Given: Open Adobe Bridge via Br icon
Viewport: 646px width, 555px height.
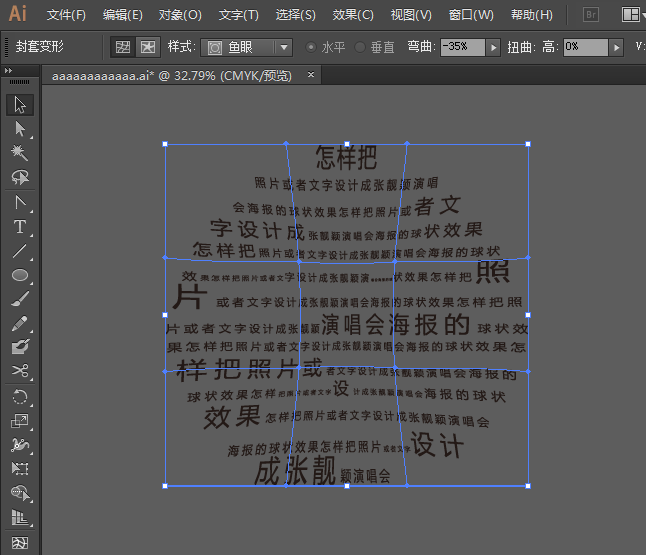Looking at the screenshot, I should click(591, 15).
